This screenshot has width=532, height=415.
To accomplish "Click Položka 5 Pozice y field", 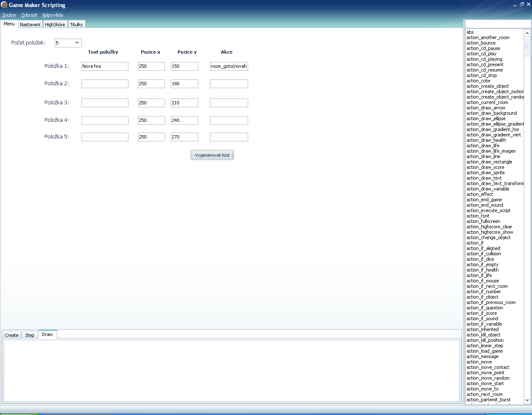I will (x=184, y=137).
